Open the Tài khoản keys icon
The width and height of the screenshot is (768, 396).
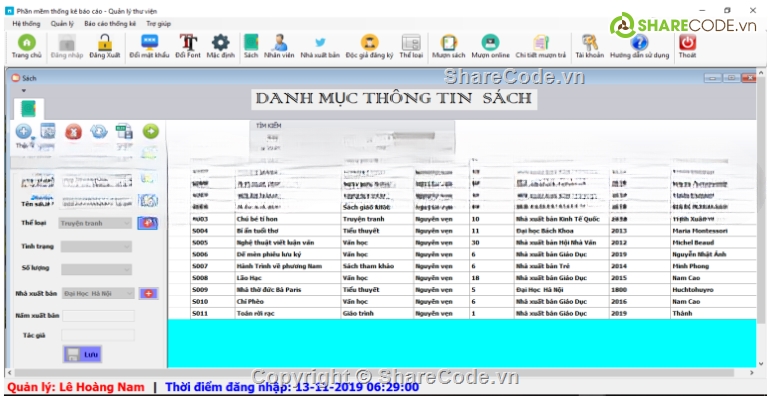589,47
